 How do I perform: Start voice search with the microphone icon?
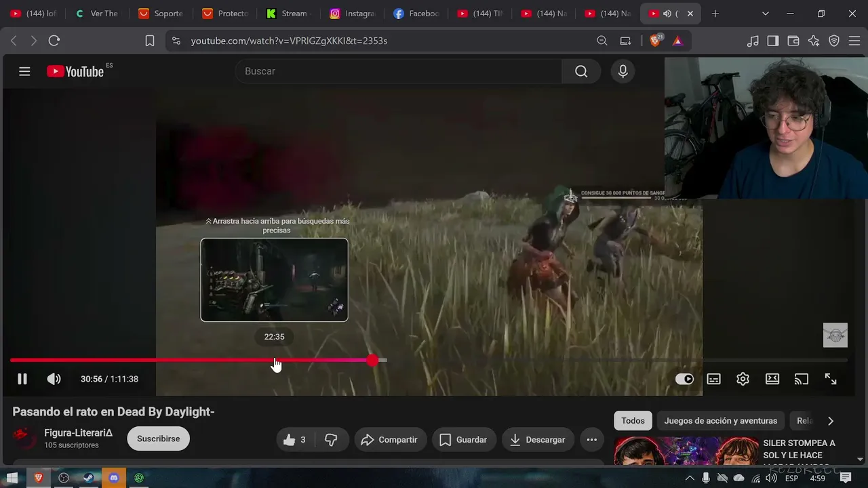click(x=623, y=71)
